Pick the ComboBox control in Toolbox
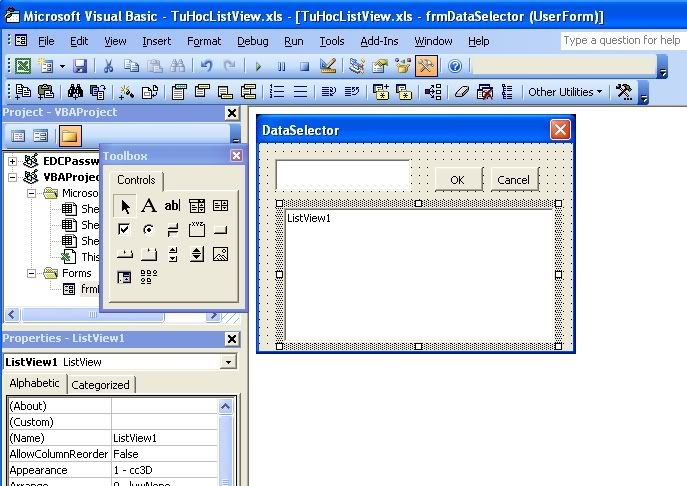 point(196,206)
